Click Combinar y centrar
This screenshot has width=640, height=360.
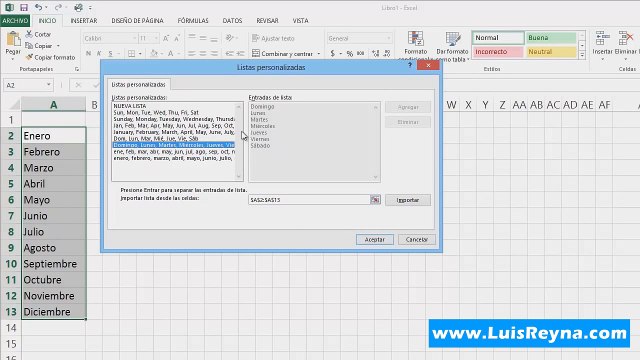coord(282,53)
